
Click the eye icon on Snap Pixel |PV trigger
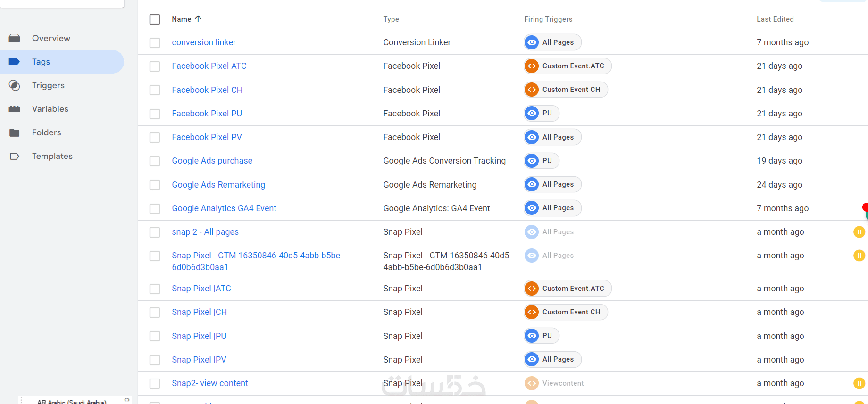coord(532,359)
